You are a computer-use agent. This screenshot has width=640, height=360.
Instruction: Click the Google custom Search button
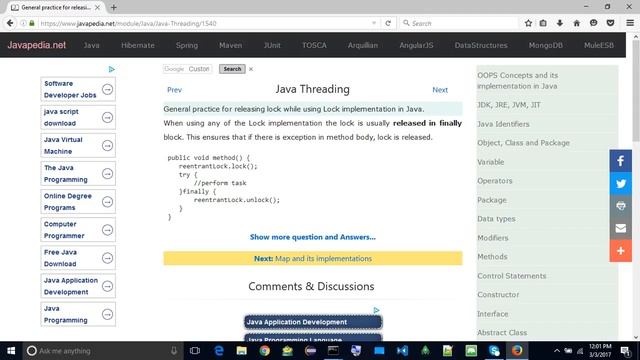(232, 69)
